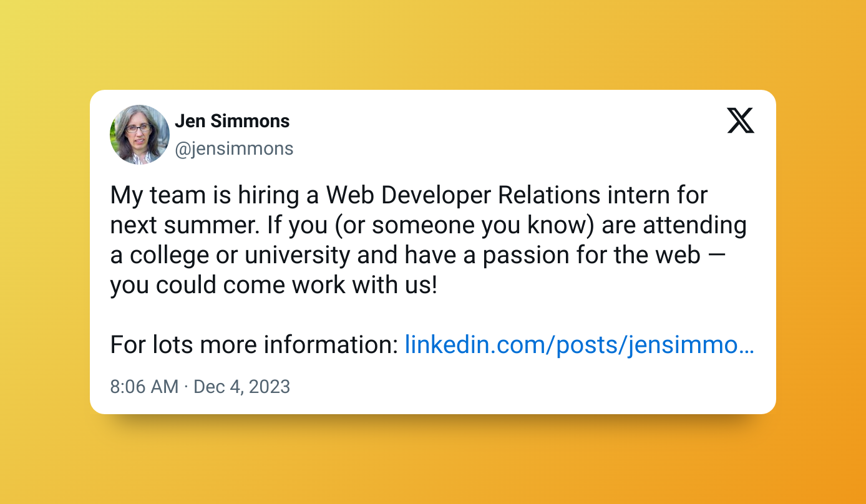Image resolution: width=866 pixels, height=504 pixels.
Task: Click the words 'are attending'
Action: (x=674, y=225)
